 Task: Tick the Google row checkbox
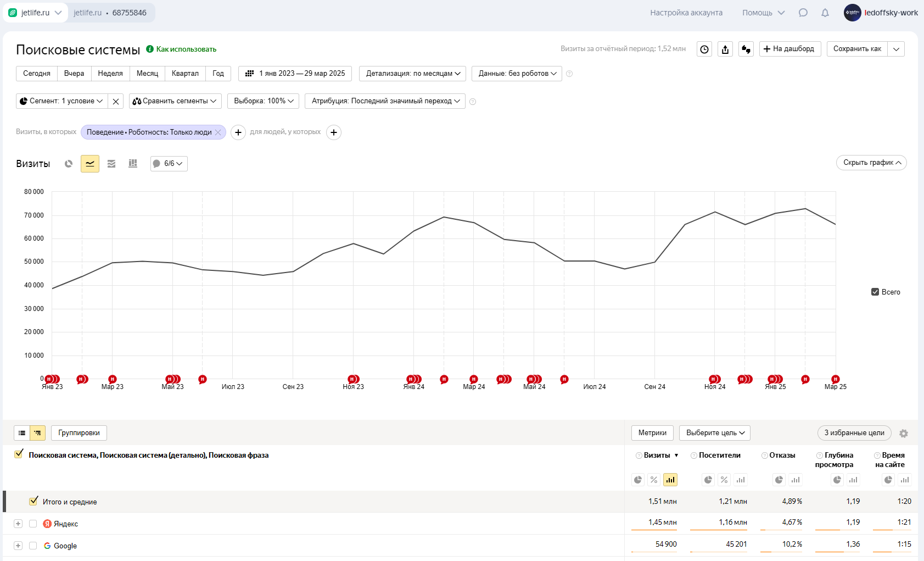[x=33, y=546]
